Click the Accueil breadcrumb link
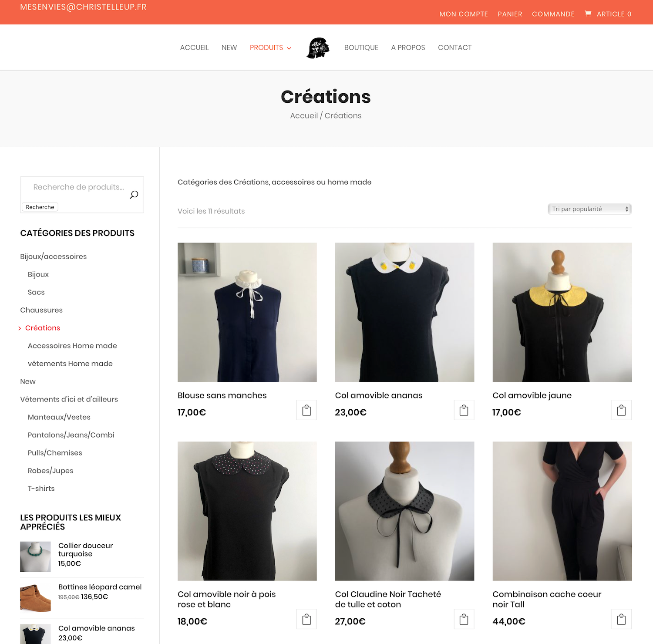The image size is (653, 644). pos(304,116)
